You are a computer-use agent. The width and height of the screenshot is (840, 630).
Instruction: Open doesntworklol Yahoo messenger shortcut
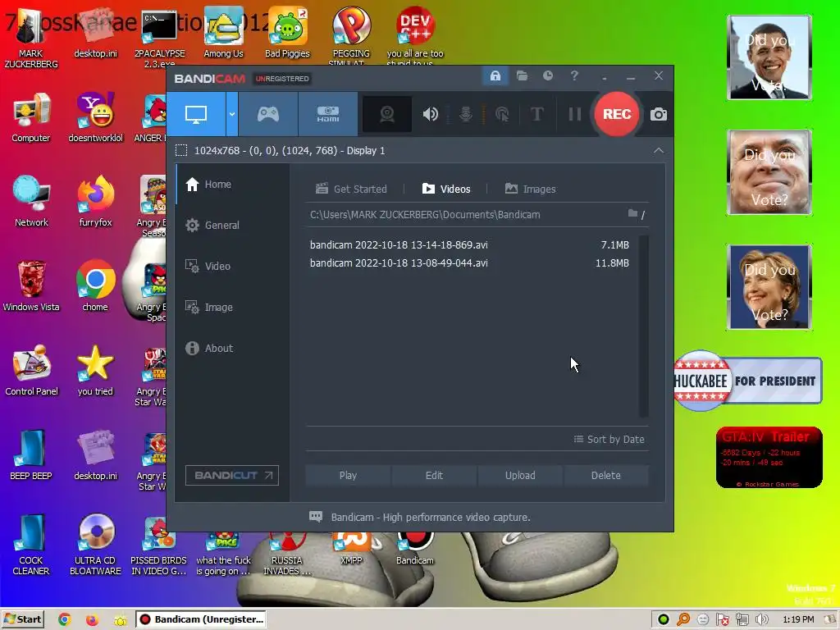pos(95,116)
